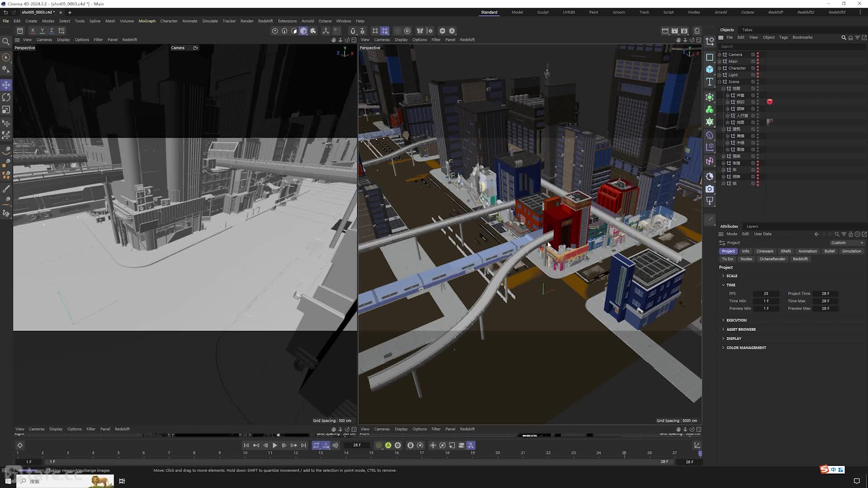Screen dimensions: 868x488
Task: Open the MoGraph menu
Action: pyautogui.click(x=147, y=21)
